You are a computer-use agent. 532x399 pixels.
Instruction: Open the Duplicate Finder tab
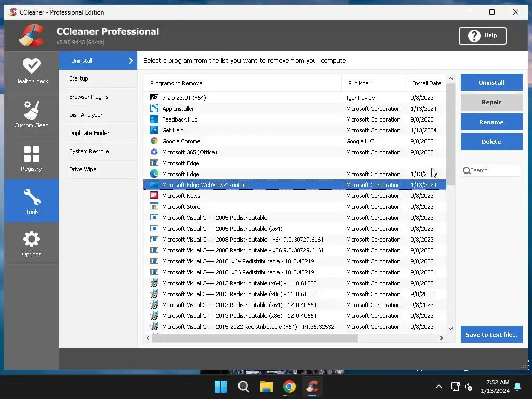98,133
